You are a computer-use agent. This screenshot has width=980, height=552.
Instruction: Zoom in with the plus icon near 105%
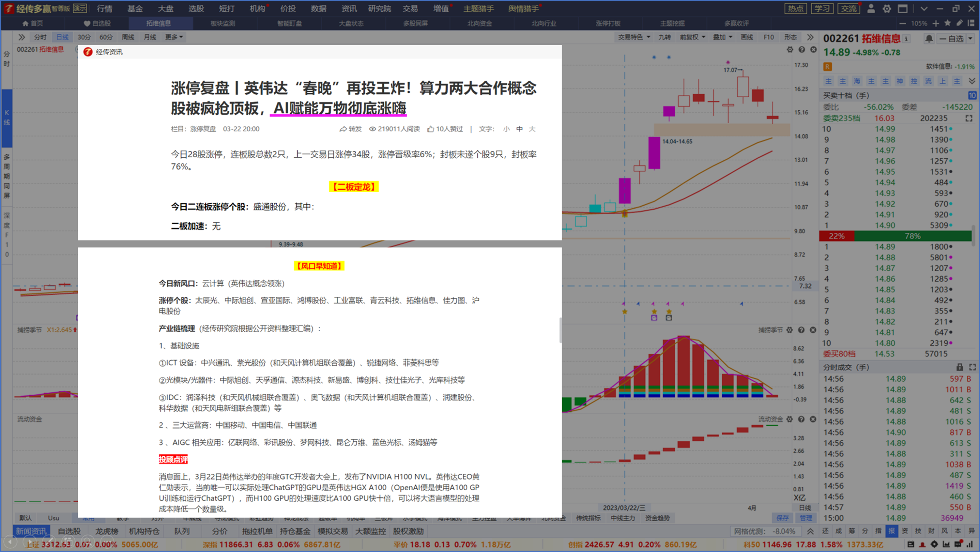coord(936,23)
